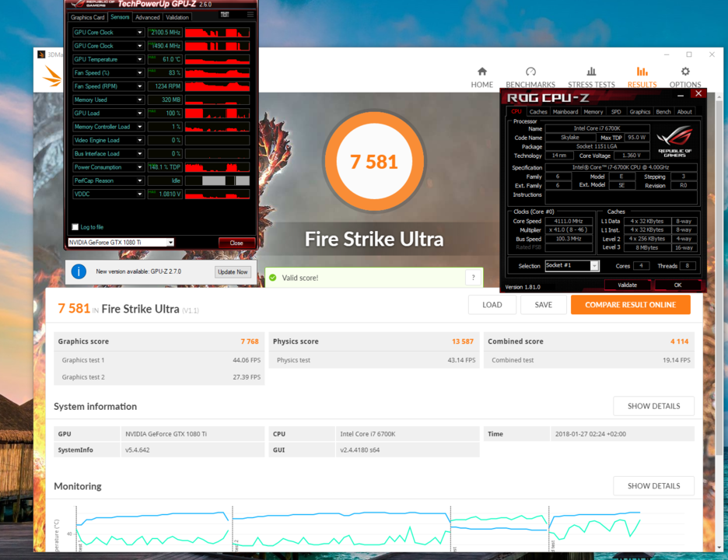Show details for System information
728x560 pixels.
653,406
